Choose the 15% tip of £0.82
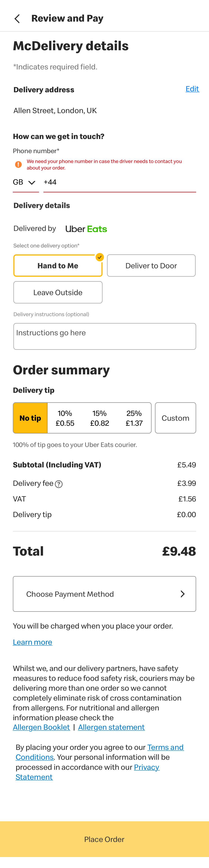 click(x=100, y=418)
